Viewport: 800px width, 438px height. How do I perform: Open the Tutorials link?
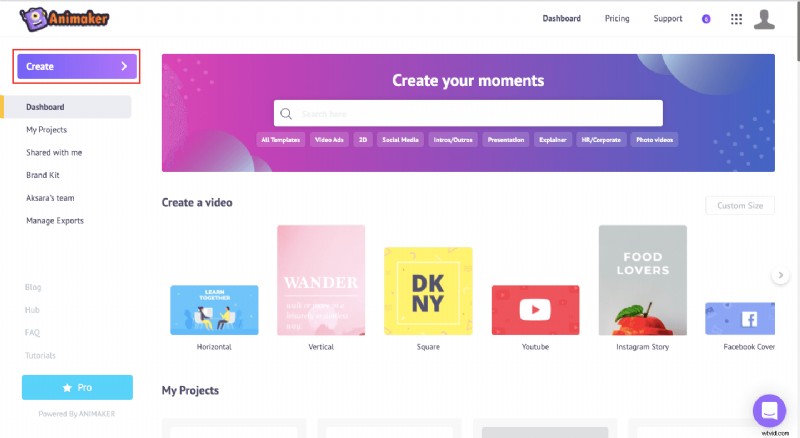point(40,355)
